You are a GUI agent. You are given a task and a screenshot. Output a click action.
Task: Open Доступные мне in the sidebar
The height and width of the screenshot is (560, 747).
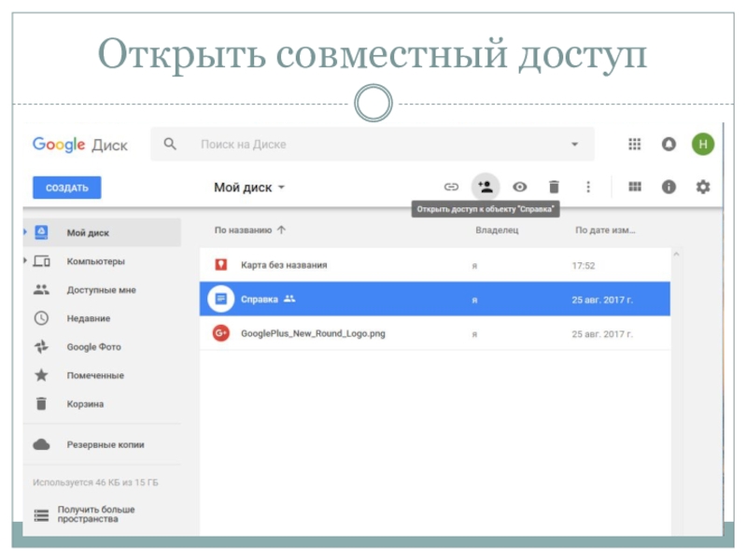click(x=102, y=289)
